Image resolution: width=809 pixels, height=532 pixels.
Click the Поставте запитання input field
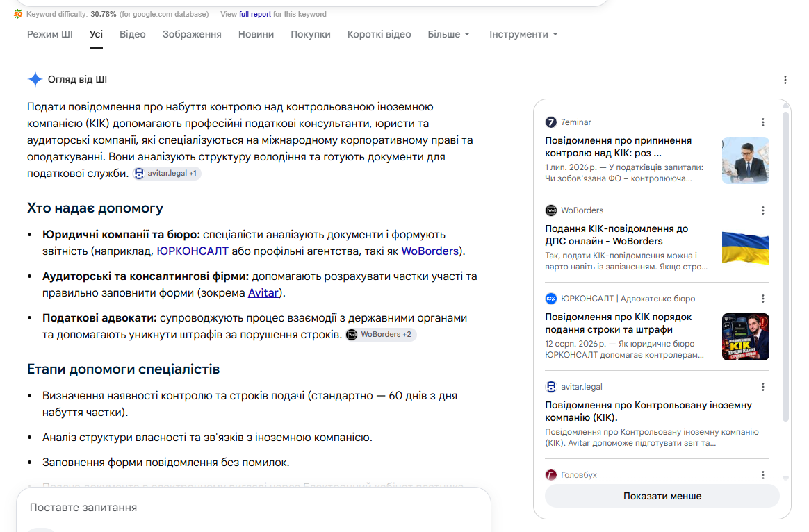click(x=253, y=508)
